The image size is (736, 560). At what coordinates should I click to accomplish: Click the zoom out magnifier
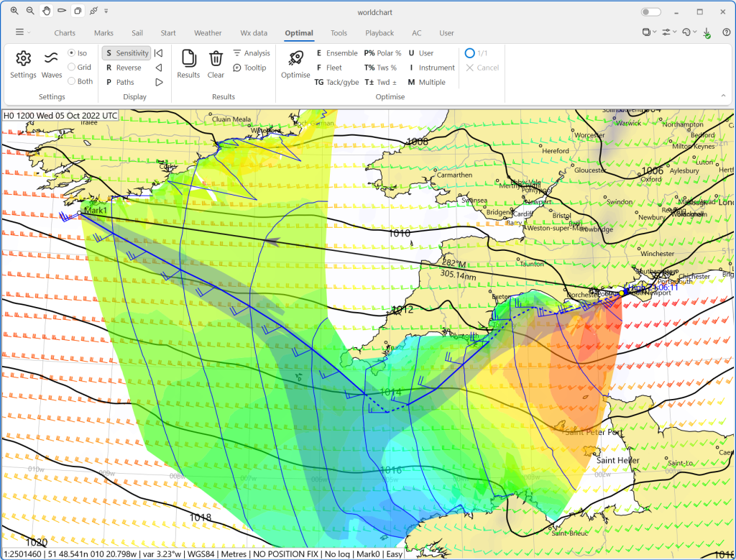[30, 12]
